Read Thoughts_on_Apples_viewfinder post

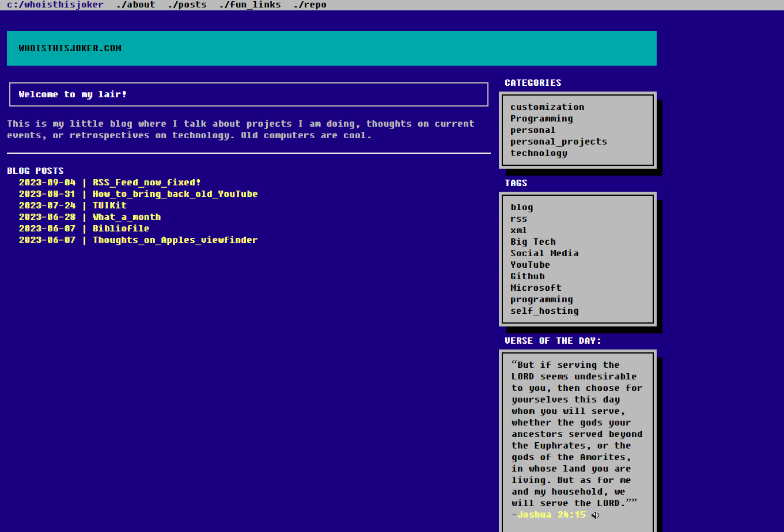(x=175, y=240)
